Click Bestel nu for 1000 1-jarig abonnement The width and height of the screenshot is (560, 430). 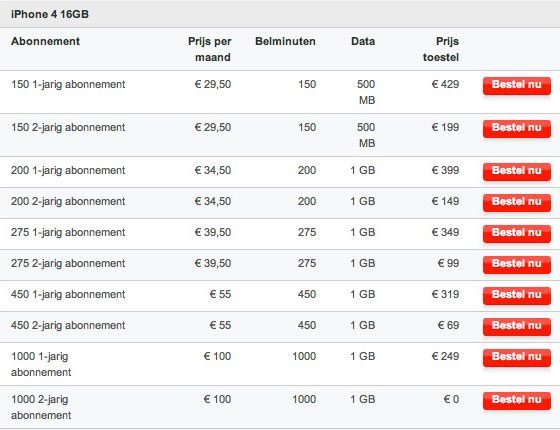pyautogui.click(x=517, y=358)
